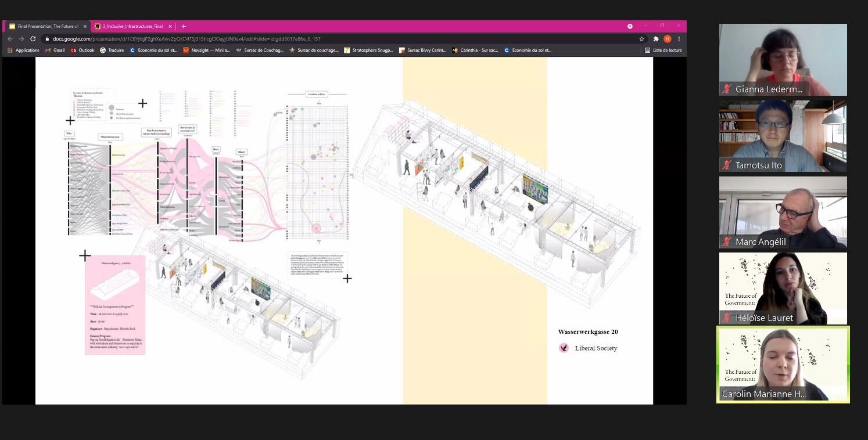Switch to the Final Presentation tab

pos(48,26)
